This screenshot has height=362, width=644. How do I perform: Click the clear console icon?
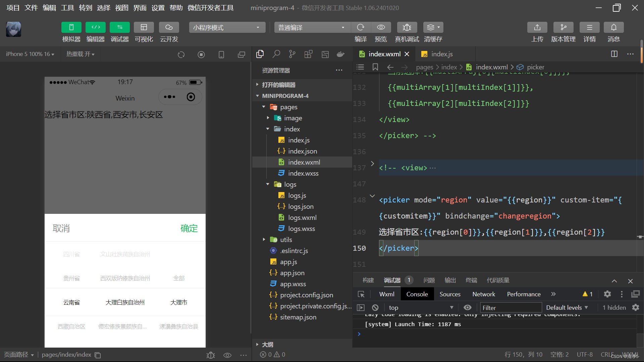point(375,307)
